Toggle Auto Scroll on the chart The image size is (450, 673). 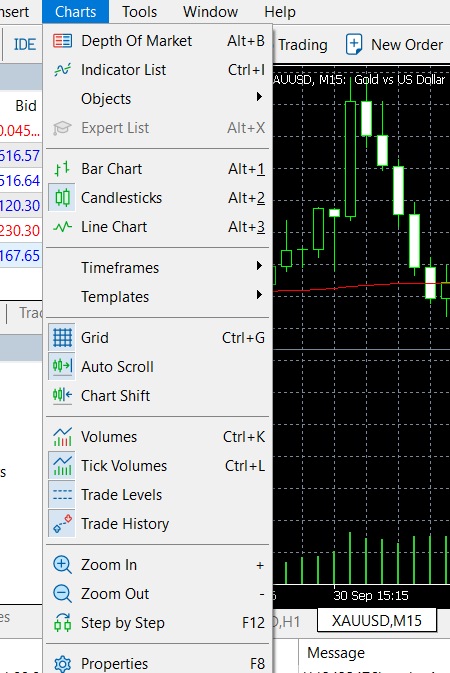(x=157, y=367)
